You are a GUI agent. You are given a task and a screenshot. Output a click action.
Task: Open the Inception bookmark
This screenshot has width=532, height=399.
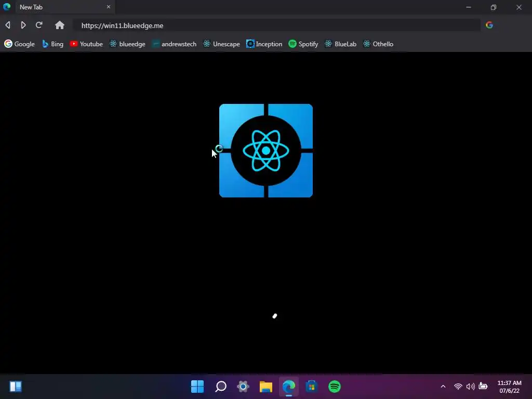[264, 44]
